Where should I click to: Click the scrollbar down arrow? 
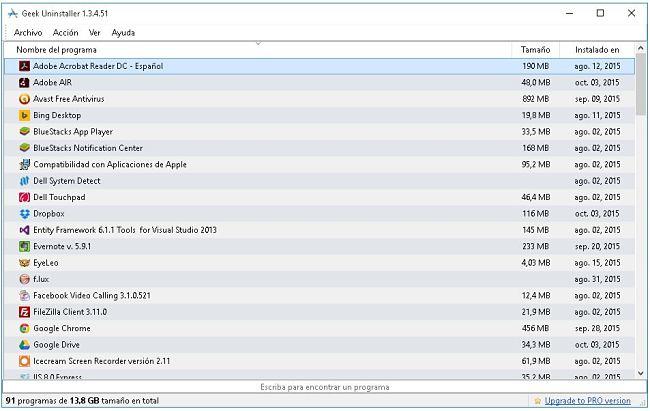[640, 373]
